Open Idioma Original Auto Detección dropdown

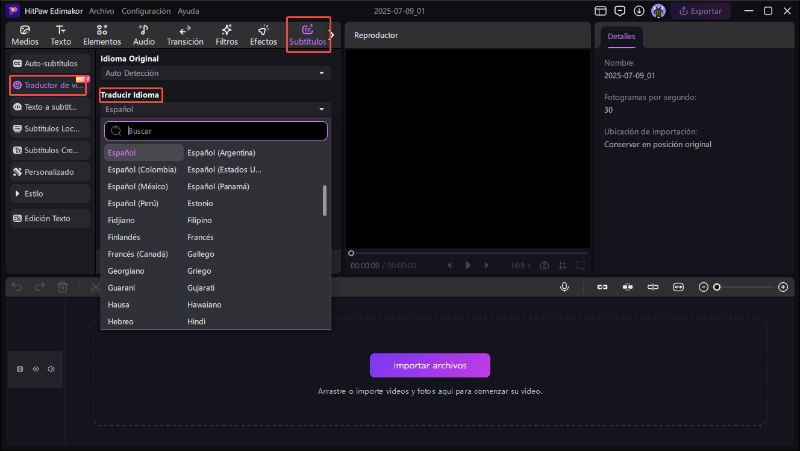[x=215, y=73]
